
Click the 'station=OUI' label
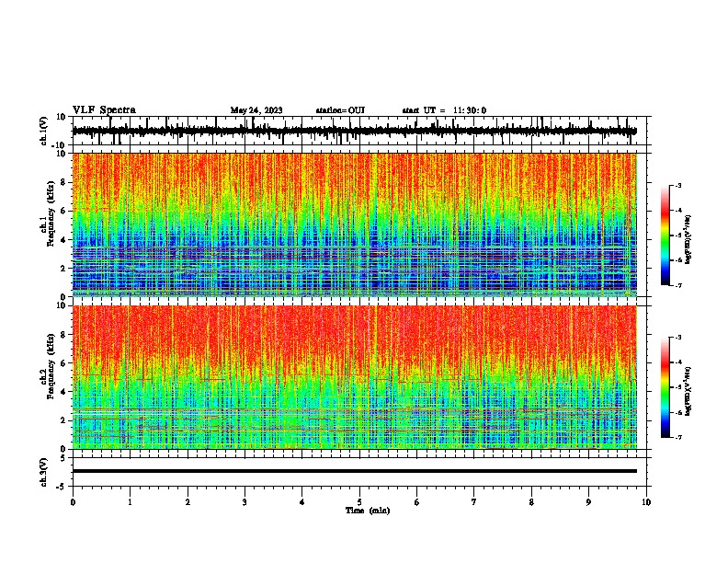click(340, 110)
